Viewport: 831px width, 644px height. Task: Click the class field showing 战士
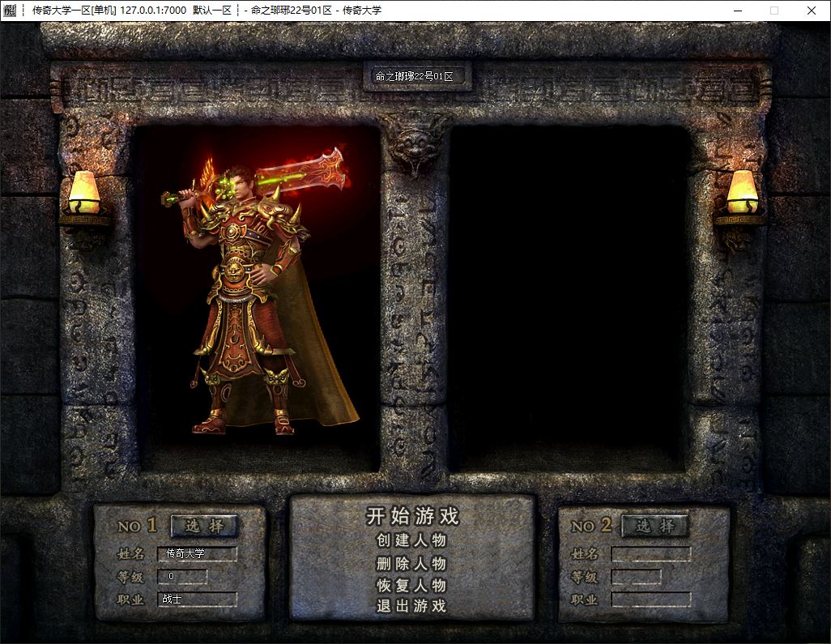coord(197,599)
